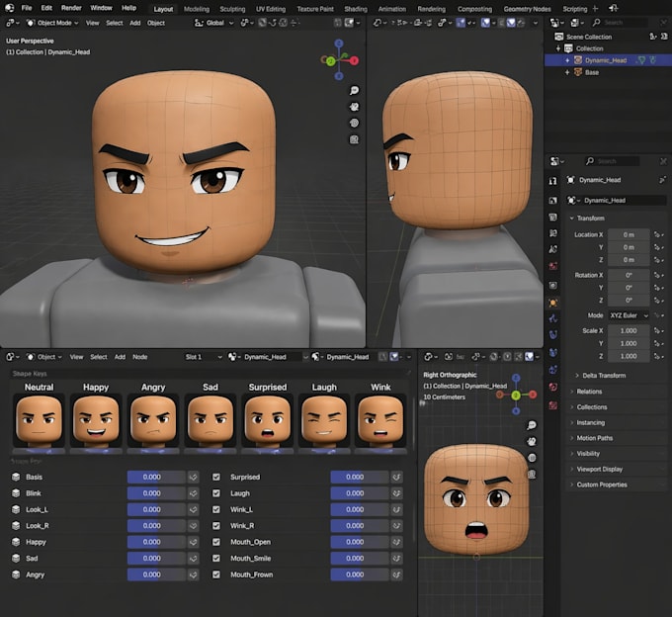Open the Object Mode dropdown
This screenshot has height=617, width=672.
pyautogui.click(x=52, y=23)
